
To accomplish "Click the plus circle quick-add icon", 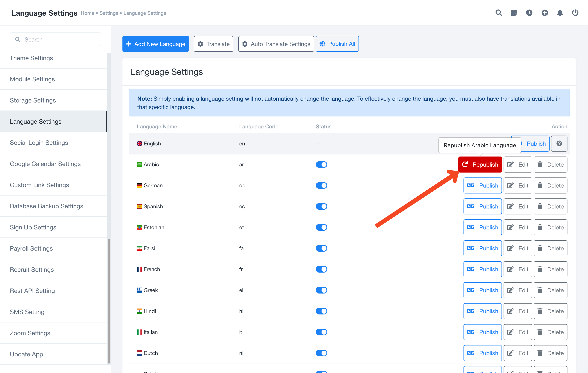I will pos(544,13).
